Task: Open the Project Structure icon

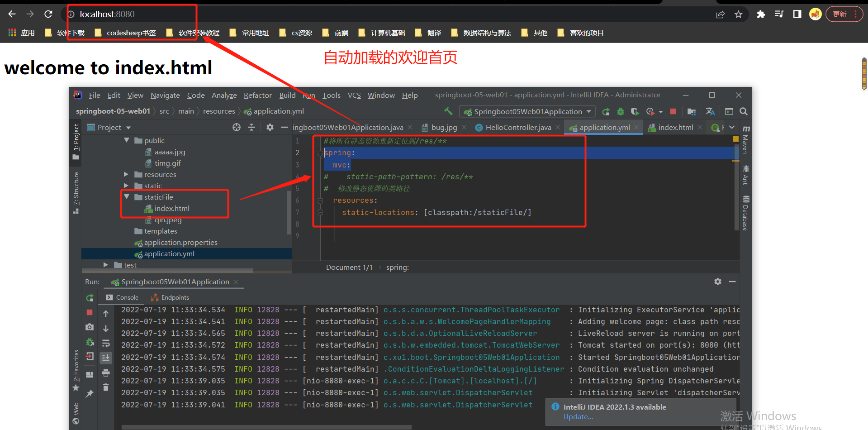Action: click(692, 111)
